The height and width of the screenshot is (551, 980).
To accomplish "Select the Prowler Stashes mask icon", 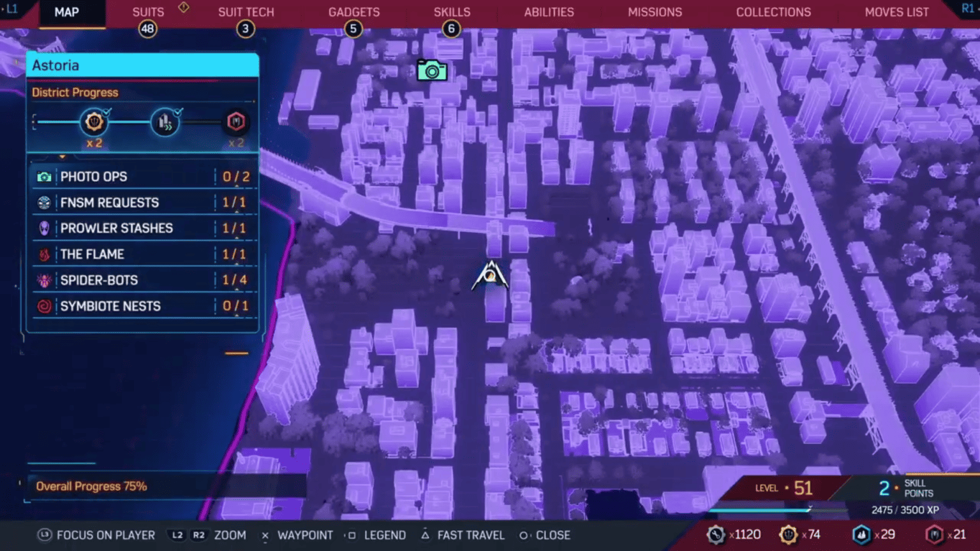I will [x=43, y=228].
